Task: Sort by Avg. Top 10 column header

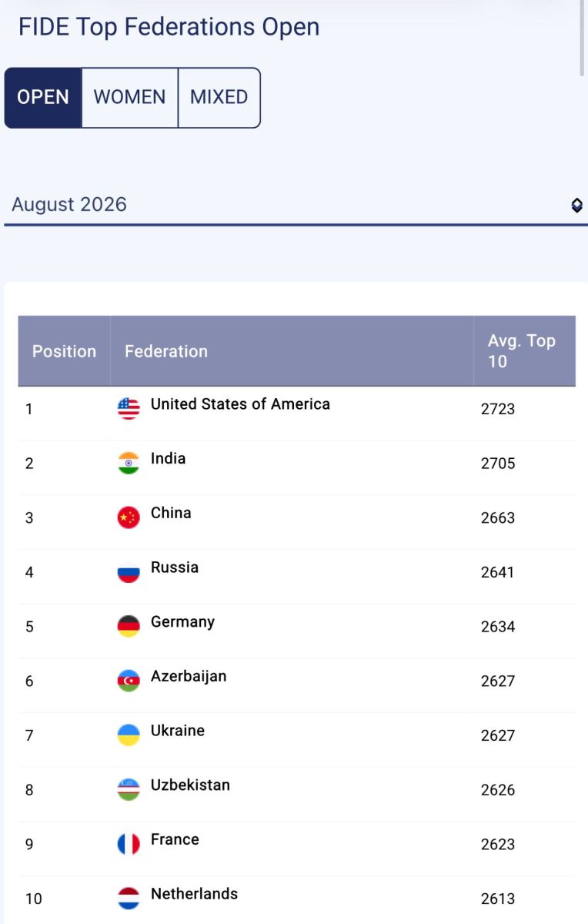Action: [x=524, y=351]
